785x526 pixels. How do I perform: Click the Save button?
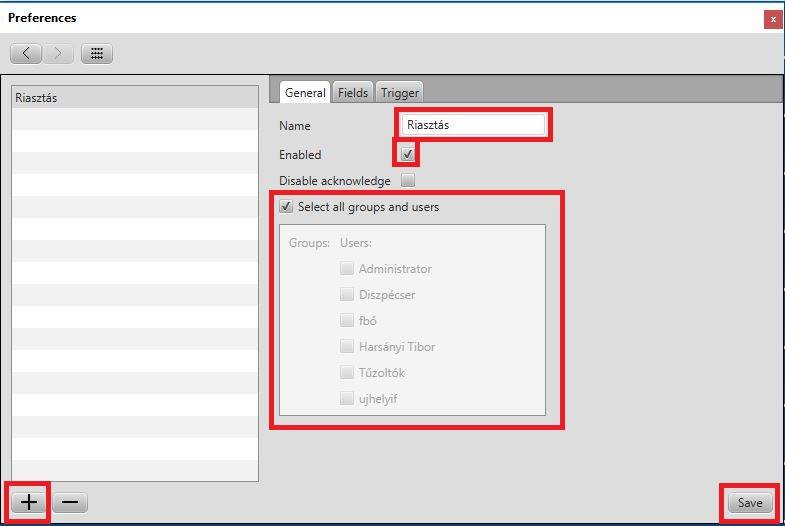pyautogui.click(x=749, y=503)
